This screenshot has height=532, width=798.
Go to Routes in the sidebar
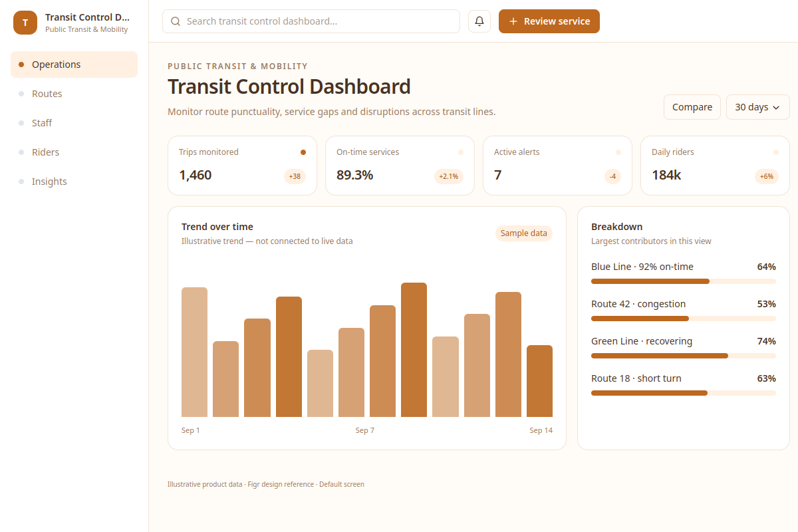point(74,94)
